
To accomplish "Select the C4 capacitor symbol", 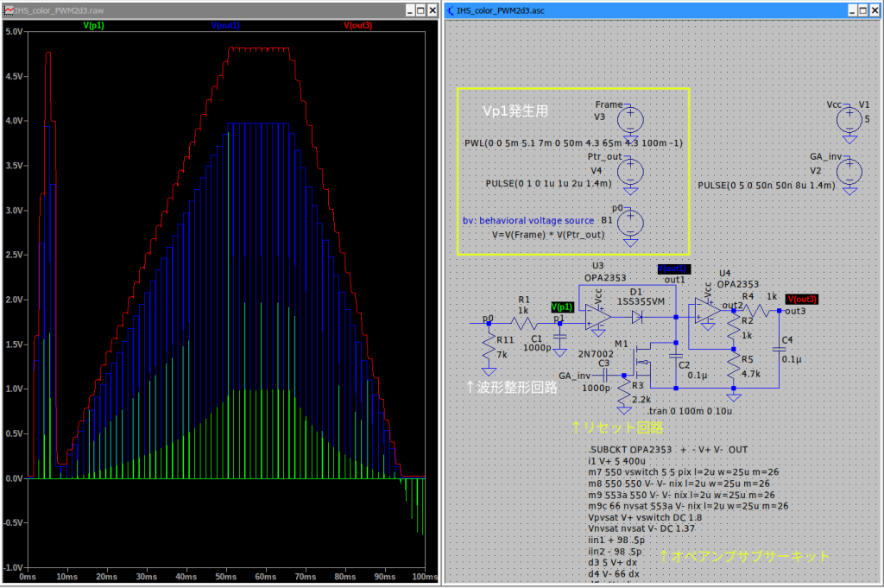I will 780,350.
